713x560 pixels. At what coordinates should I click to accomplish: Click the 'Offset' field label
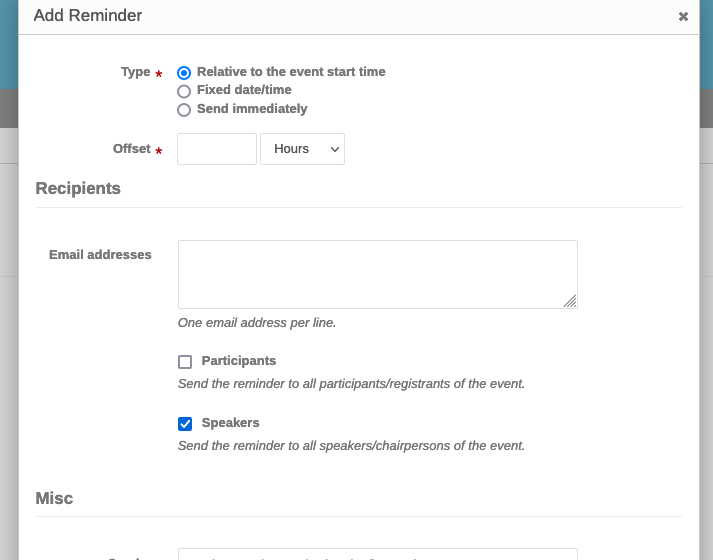(131, 149)
